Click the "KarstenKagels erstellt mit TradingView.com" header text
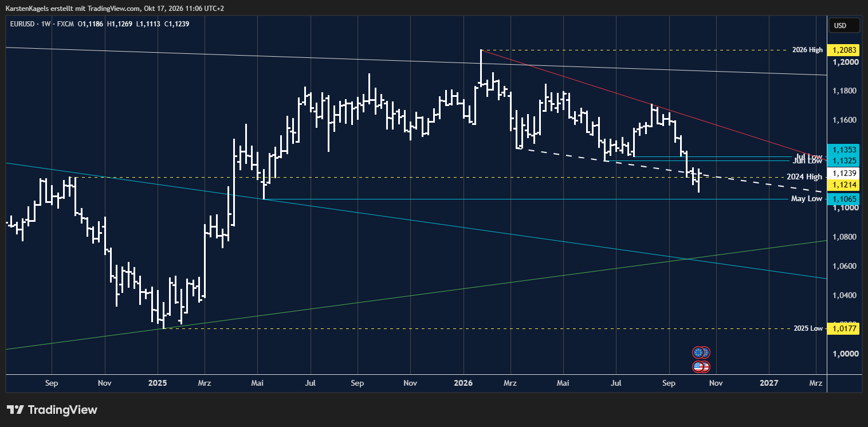This screenshot has width=868, height=427. (x=72, y=9)
